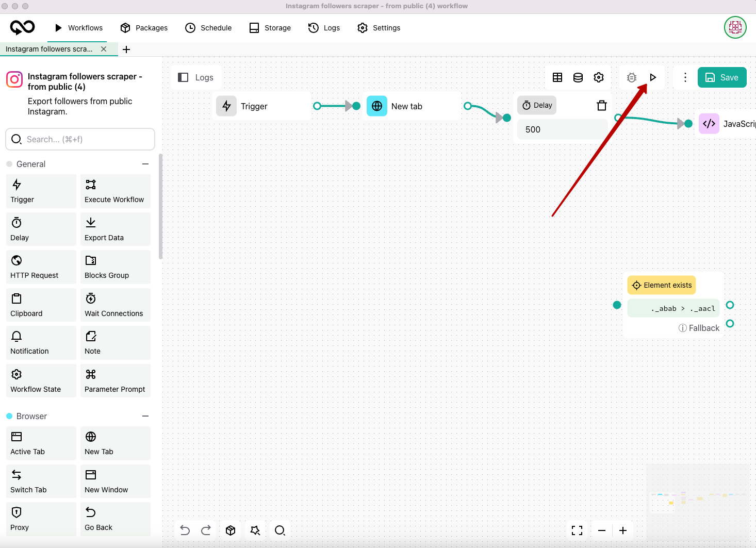The height and width of the screenshot is (548, 756).
Task: Close the Instagram followers scraper tab
Action: coord(104,49)
